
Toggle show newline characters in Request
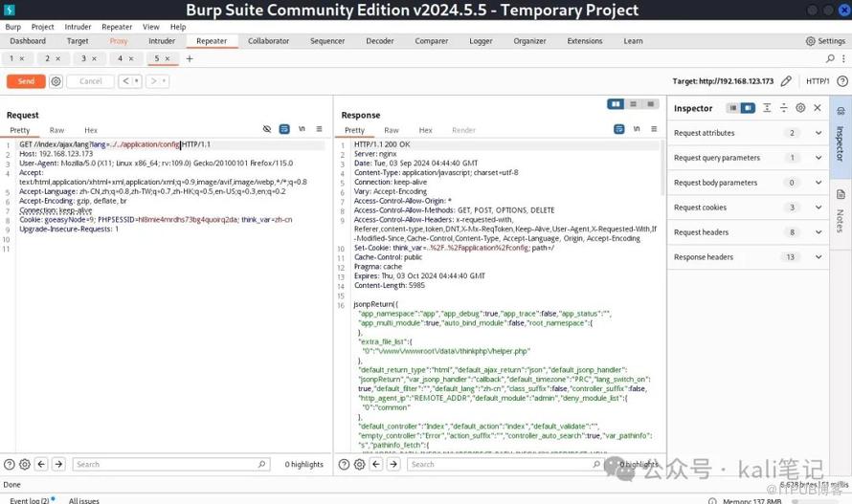pyautogui.click(x=302, y=129)
